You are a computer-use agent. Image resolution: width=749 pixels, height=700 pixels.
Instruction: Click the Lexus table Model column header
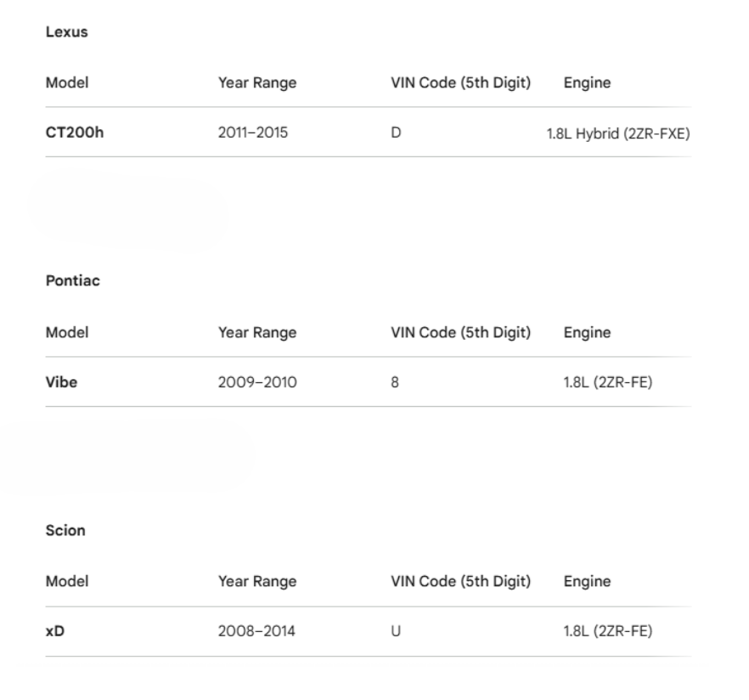coord(67,82)
